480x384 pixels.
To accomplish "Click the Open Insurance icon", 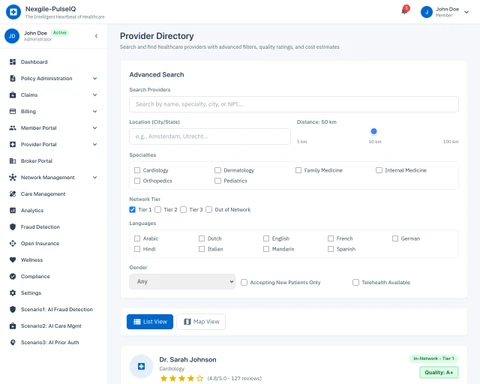I will coord(13,243).
